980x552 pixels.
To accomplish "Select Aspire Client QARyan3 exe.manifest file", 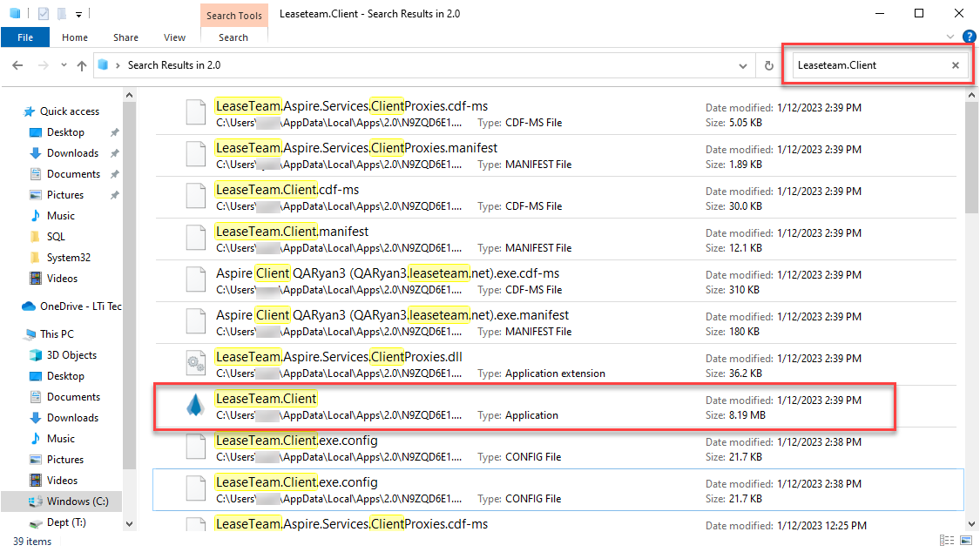I will 556,323.
